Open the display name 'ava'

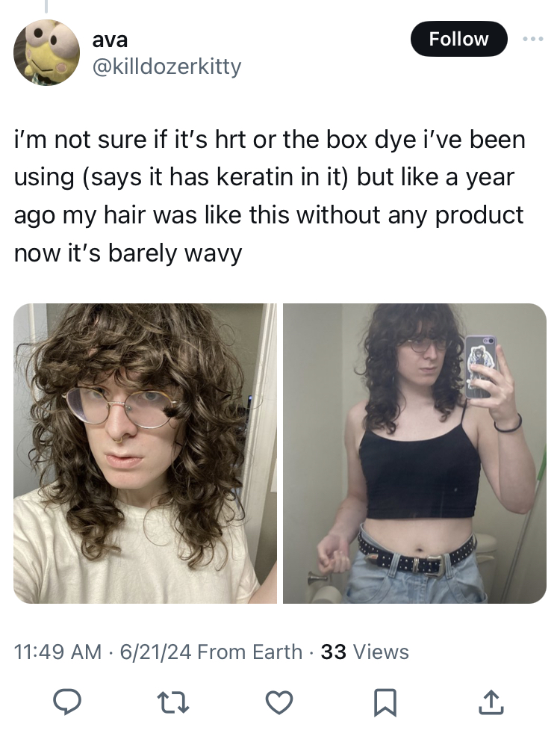click(110, 40)
